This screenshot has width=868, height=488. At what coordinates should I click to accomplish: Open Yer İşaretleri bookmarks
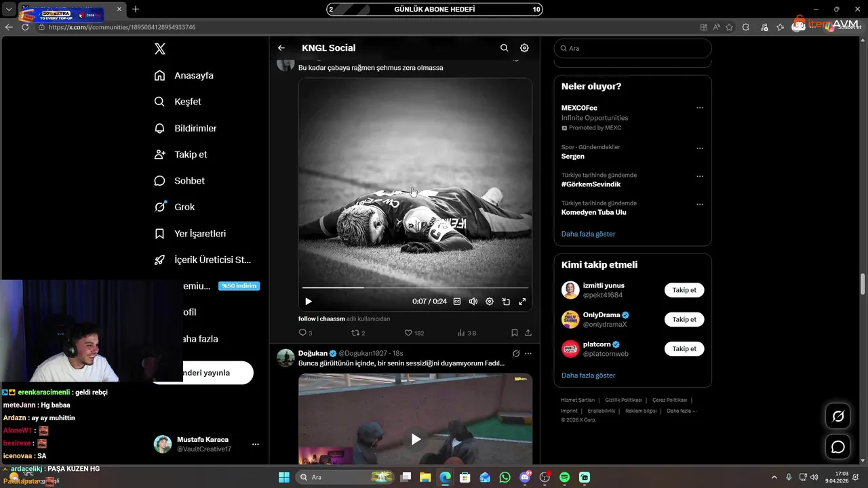[x=190, y=234]
